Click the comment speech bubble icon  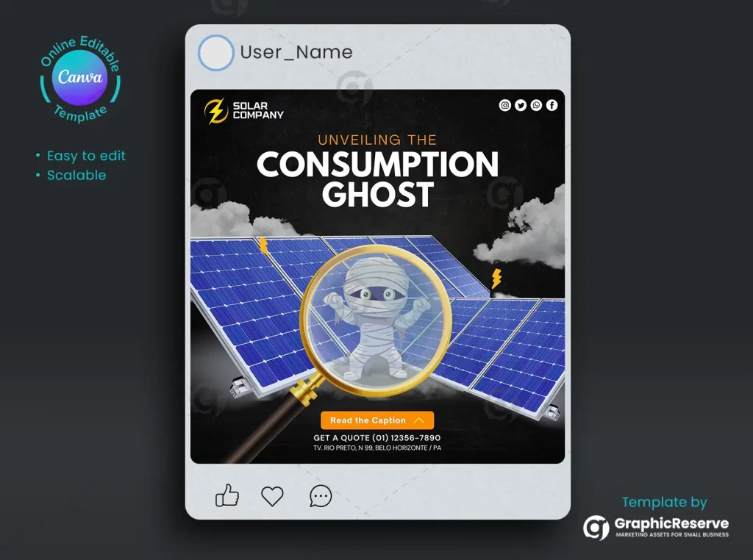[x=321, y=496]
